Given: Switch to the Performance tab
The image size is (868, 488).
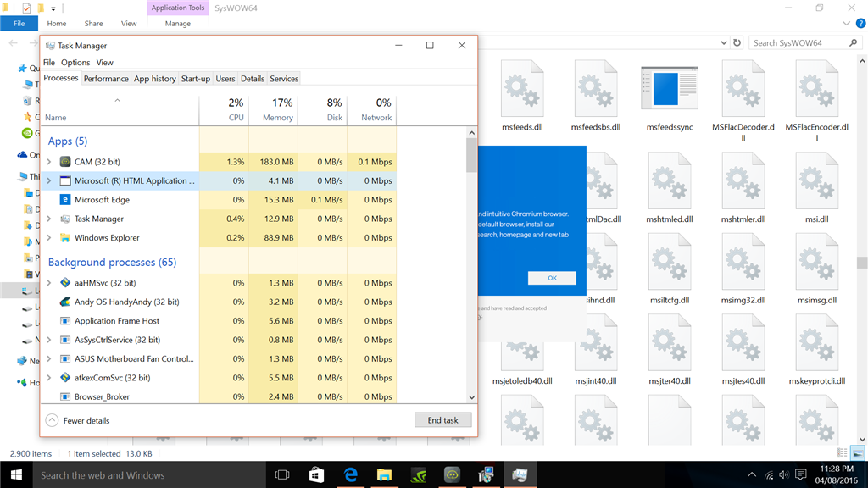Looking at the screenshot, I should [x=106, y=79].
